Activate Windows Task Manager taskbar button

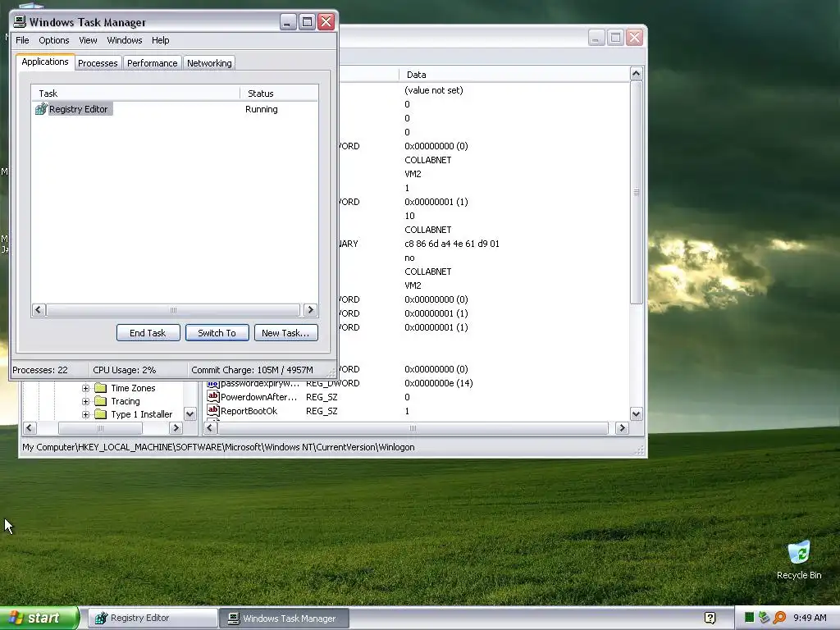coord(284,619)
